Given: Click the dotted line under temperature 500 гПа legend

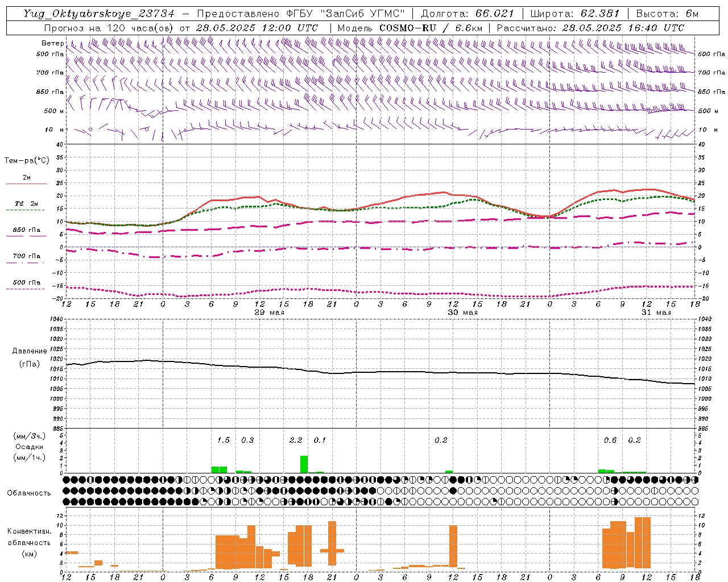Looking at the screenshot, I should pos(25,289).
